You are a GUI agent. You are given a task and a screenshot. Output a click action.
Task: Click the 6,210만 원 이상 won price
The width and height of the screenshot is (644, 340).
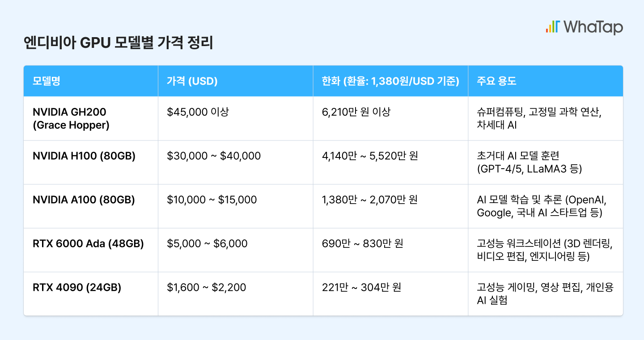click(x=356, y=112)
